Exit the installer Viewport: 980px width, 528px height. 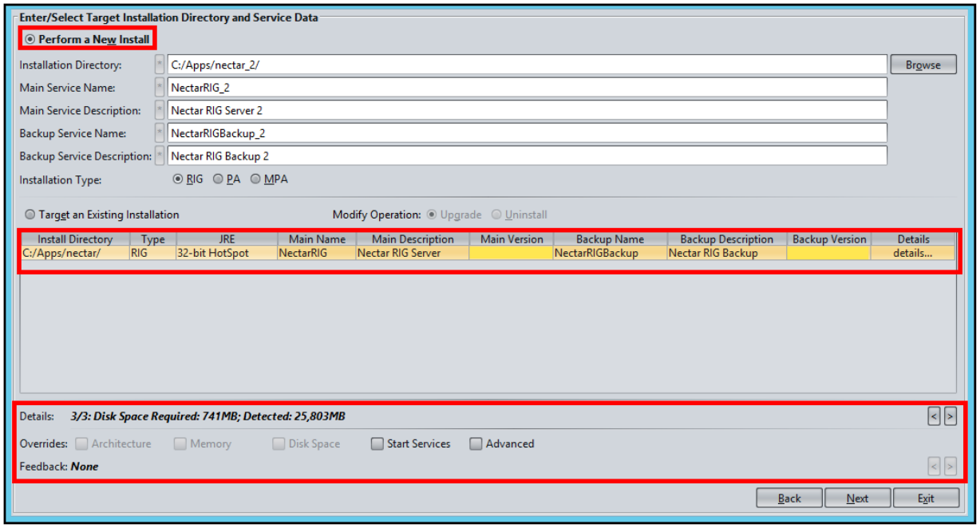(x=926, y=498)
